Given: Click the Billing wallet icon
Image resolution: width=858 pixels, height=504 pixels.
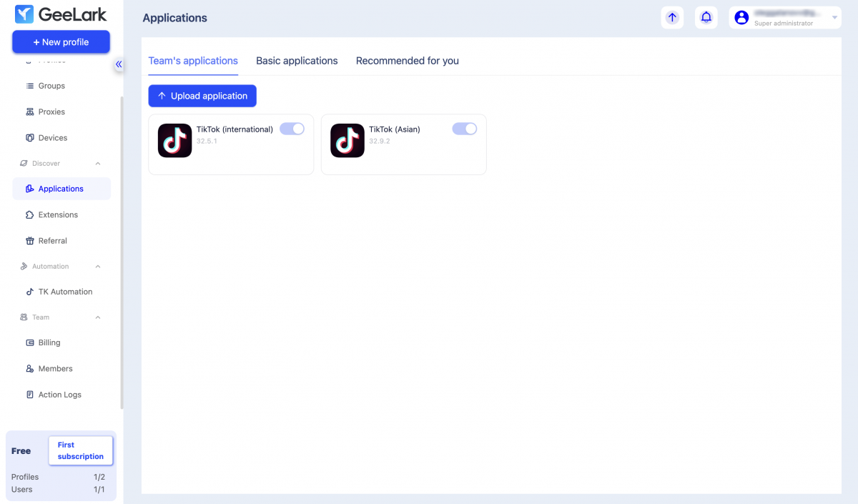Looking at the screenshot, I should click(x=30, y=342).
